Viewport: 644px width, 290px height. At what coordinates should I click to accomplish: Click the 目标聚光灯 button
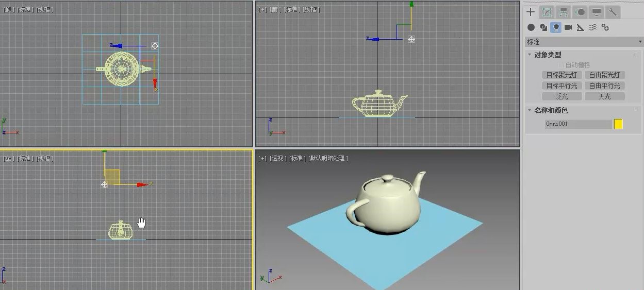[x=562, y=75]
